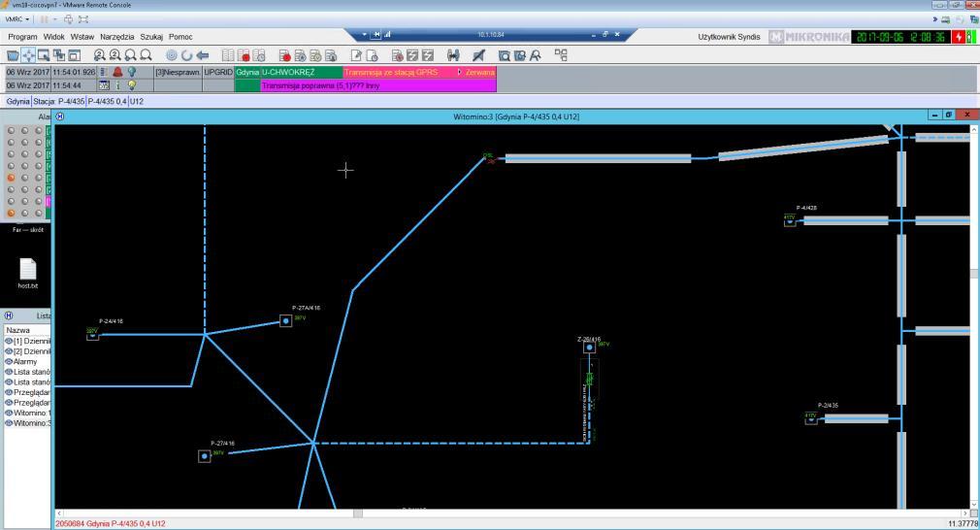Click the red lightning status icon
Viewport: 980px width, 530px height.
coord(959,37)
